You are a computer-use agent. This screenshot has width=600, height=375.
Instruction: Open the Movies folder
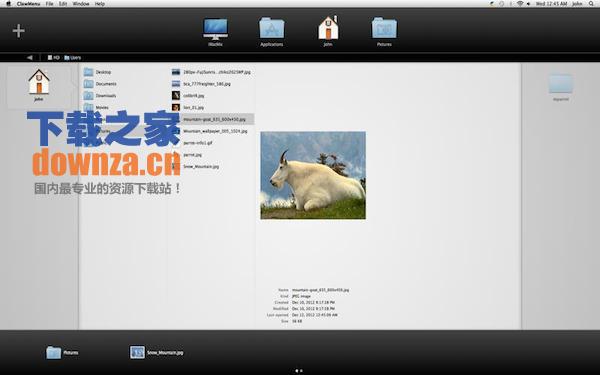[x=96, y=108]
